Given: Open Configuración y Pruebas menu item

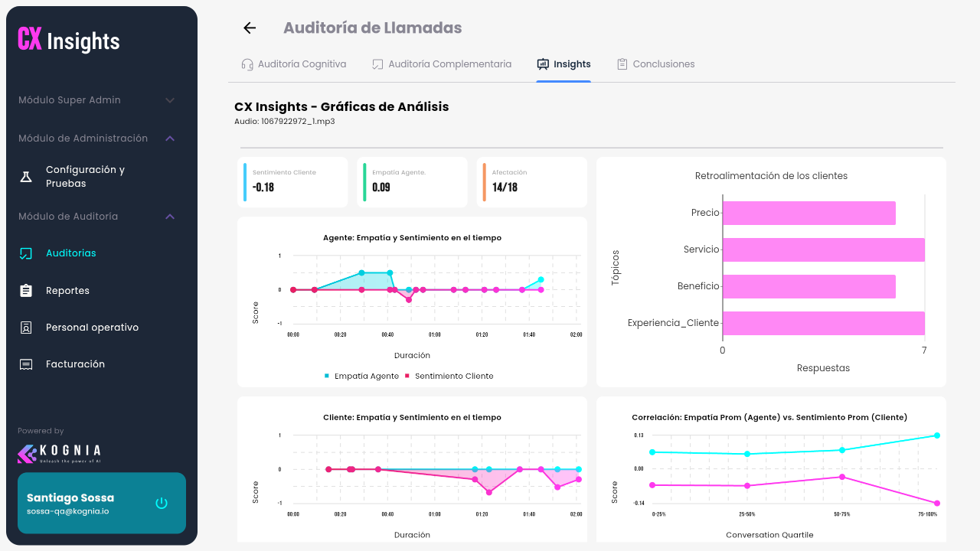Looking at the screenshot, I should pos(102,177).
